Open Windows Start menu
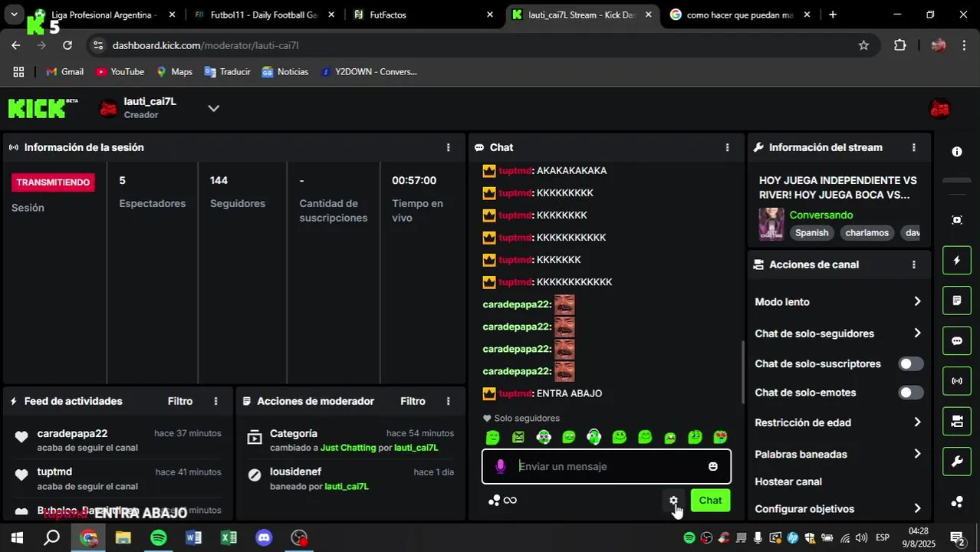 click(17, 537)
